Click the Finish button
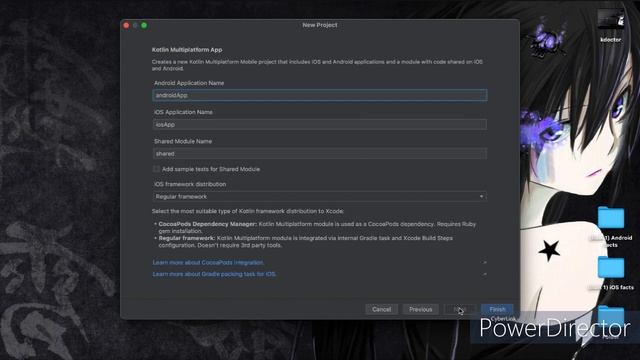Image resolution: width=640 pixels, height=360 pixels. click(x=497, y=309)
